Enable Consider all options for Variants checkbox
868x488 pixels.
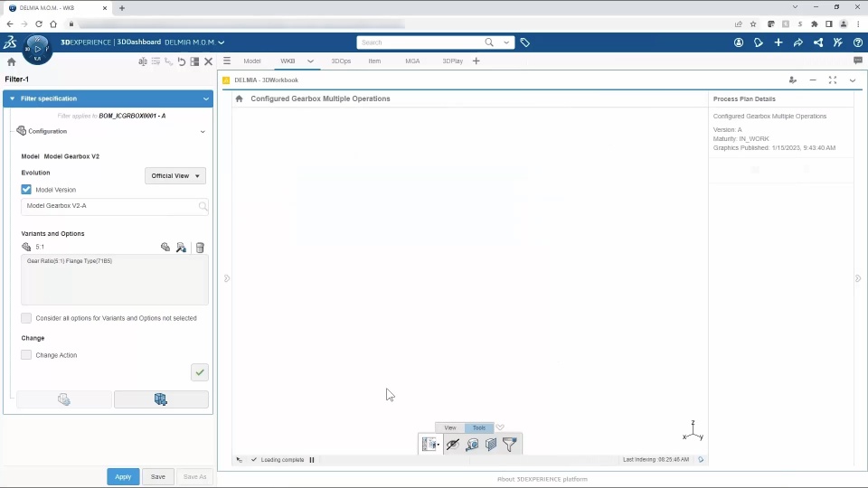tap(26, 318)
